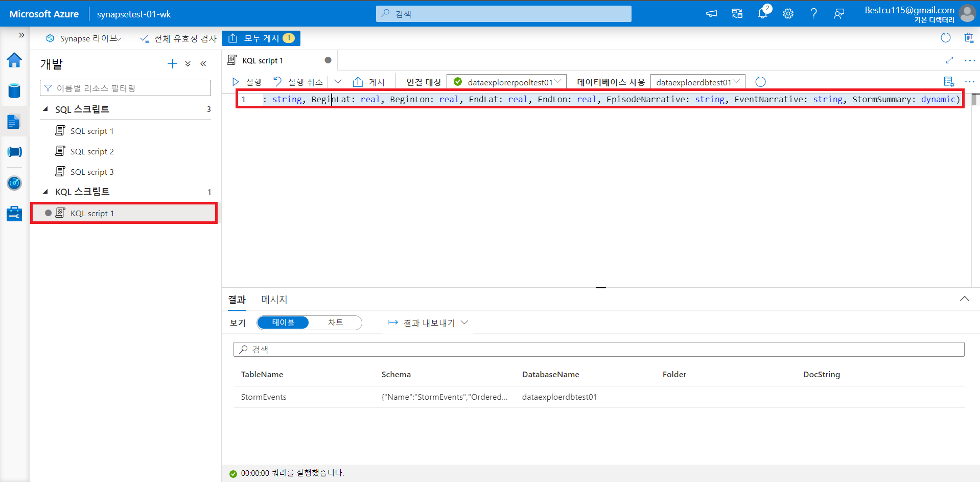Open Synapse Live mode dropdown
Viewport: 980px width, 482px height.
[83, 38]
